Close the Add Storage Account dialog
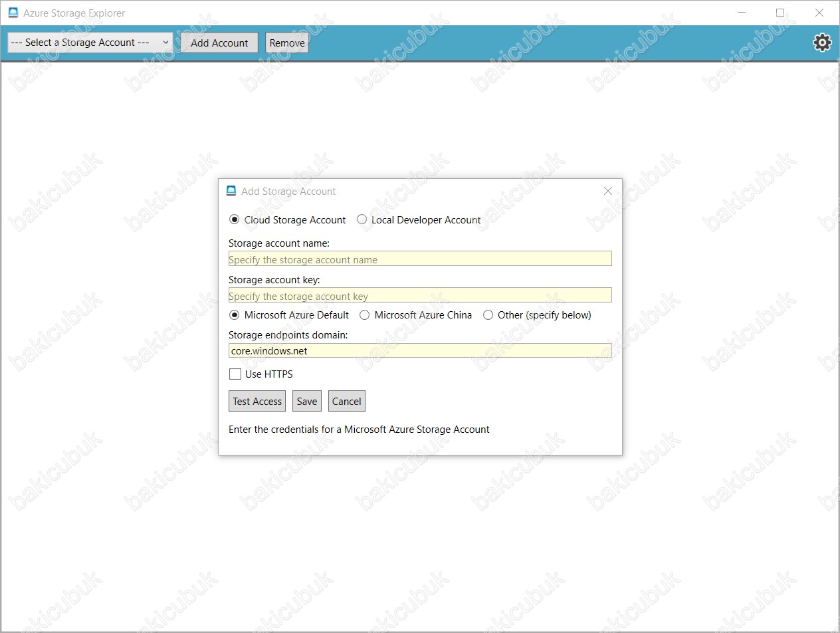 pyautogui.click(x=607, y=191)
